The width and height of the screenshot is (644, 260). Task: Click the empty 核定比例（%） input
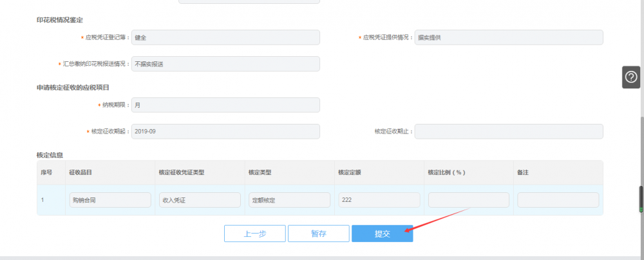coord(468,200)
